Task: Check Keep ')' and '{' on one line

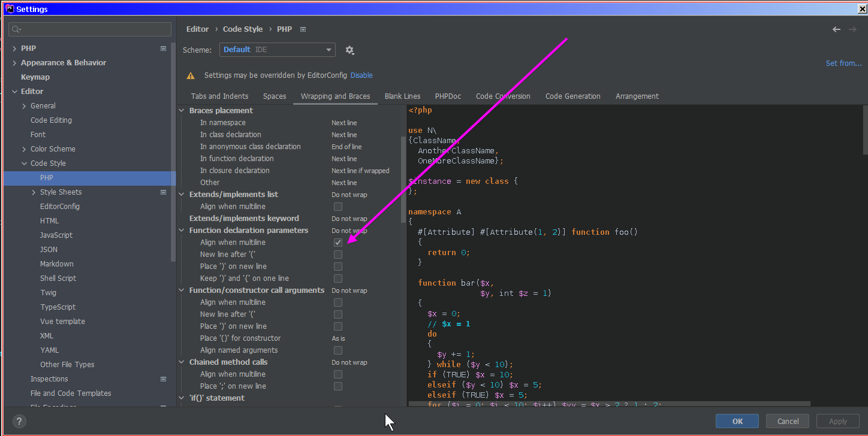Action: pos(338,278)
